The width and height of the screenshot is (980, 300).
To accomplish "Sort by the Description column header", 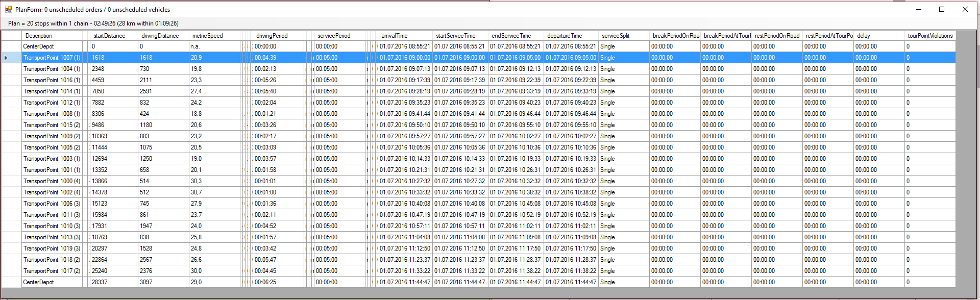I will point(39,36).
